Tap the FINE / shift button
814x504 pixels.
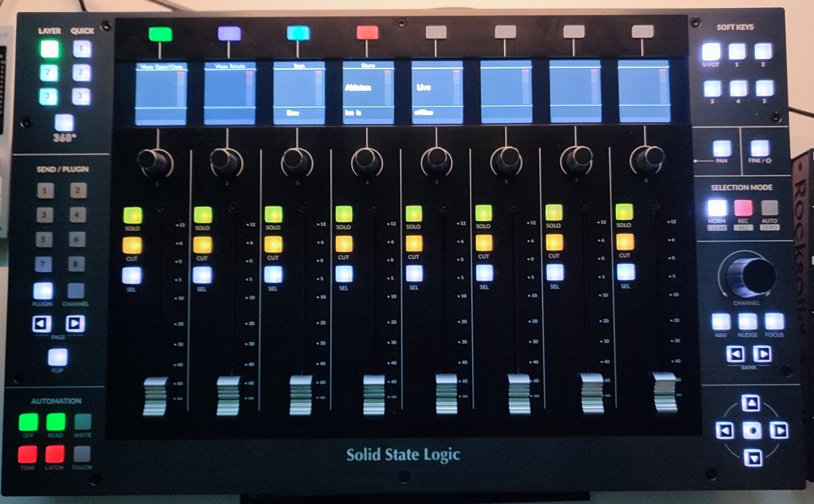760,148
